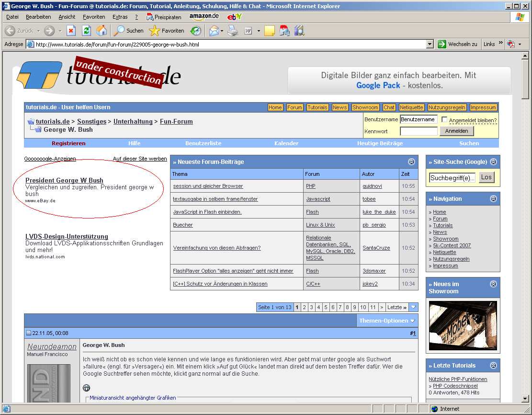The image size is (532, 415).
Task: Click the yellow note toolbar icon
Action: (x=270, y=31)
